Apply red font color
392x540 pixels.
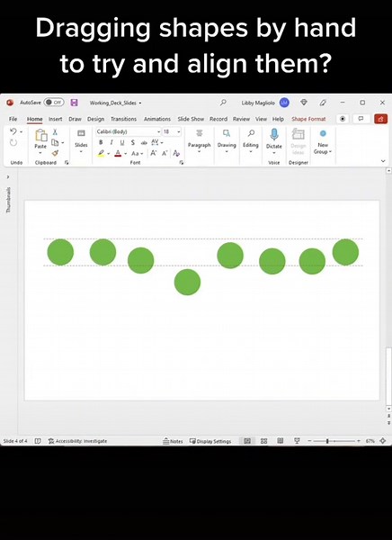(x=118, y=153)
